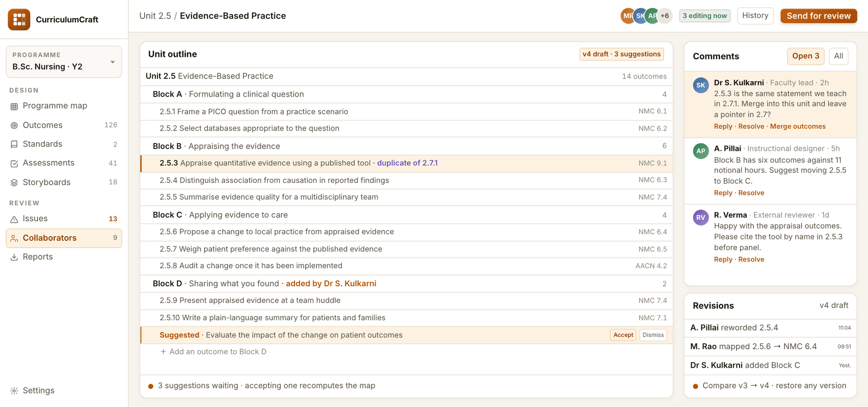
Task: Select outcome 2.5.1 Frame a PICO question
Action: tap(406, 112)
